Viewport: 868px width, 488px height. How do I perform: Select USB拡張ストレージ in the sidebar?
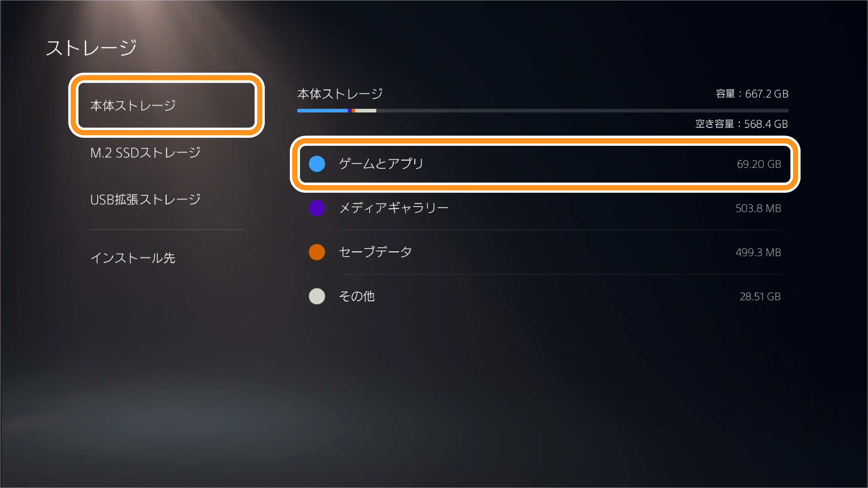pyautogui.click(x=145, y=200)
